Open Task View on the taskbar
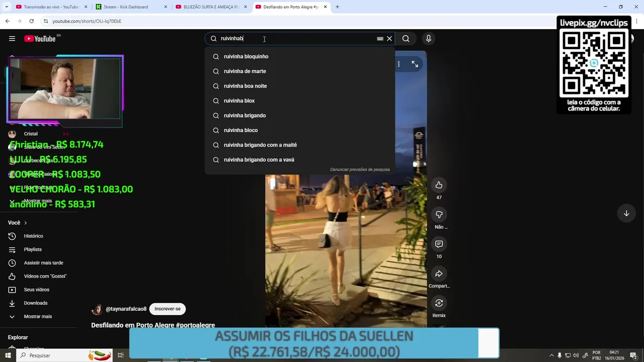Image resolution: width=644 pixels, height=362 pixels. [121, 355]
